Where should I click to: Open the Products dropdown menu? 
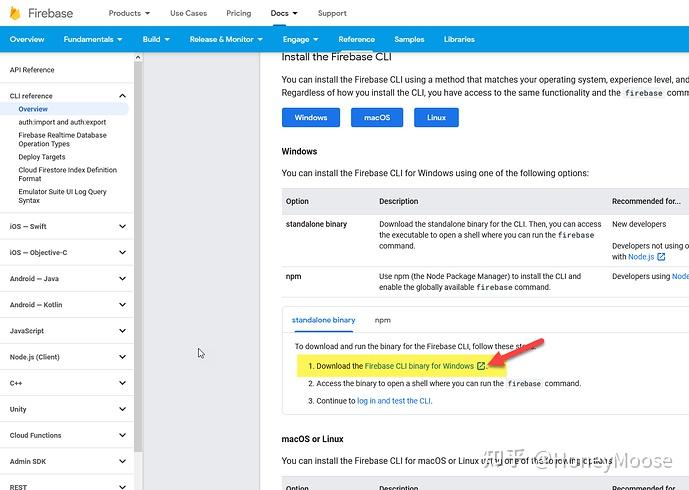(129, 13)
